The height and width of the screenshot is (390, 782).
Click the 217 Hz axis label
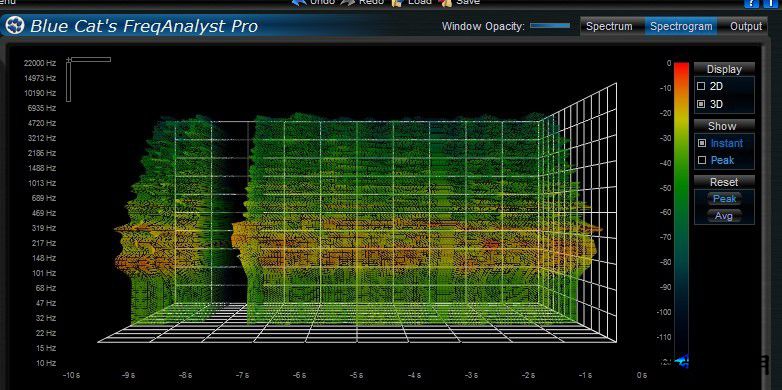click(x=43, y=243)
